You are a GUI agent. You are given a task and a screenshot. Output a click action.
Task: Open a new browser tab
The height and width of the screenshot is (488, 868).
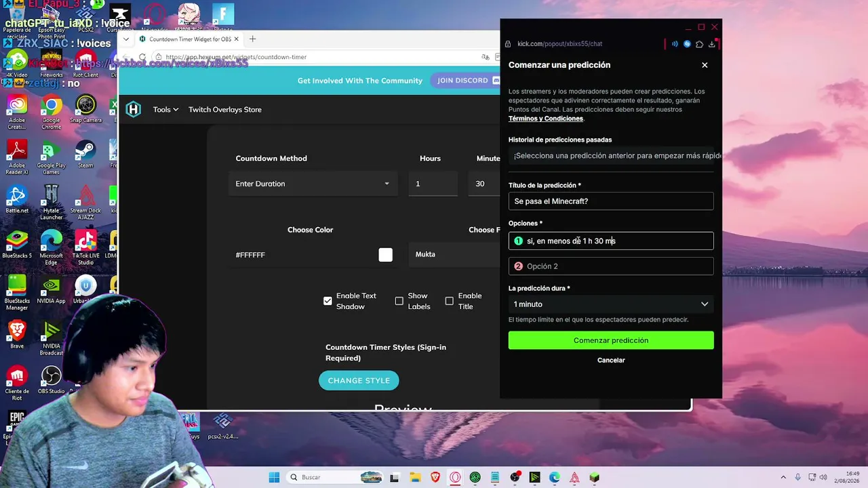click(252, 39)
